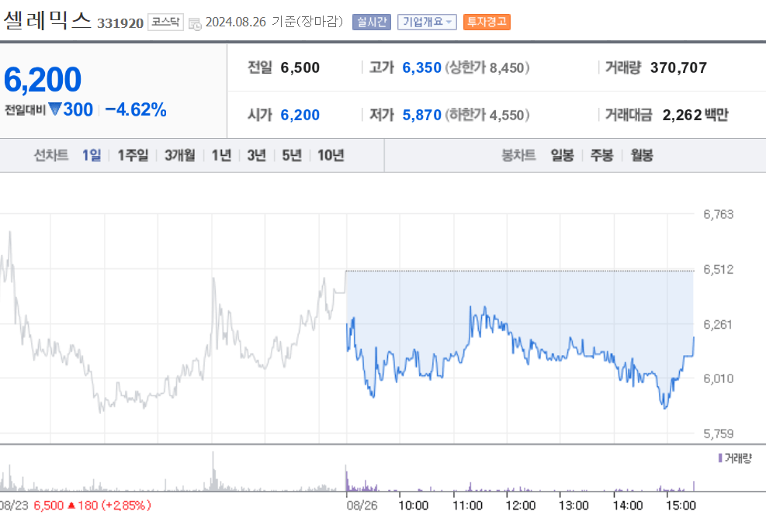
Task: Click the change rate −4.62%
Action: pos(136,110)
